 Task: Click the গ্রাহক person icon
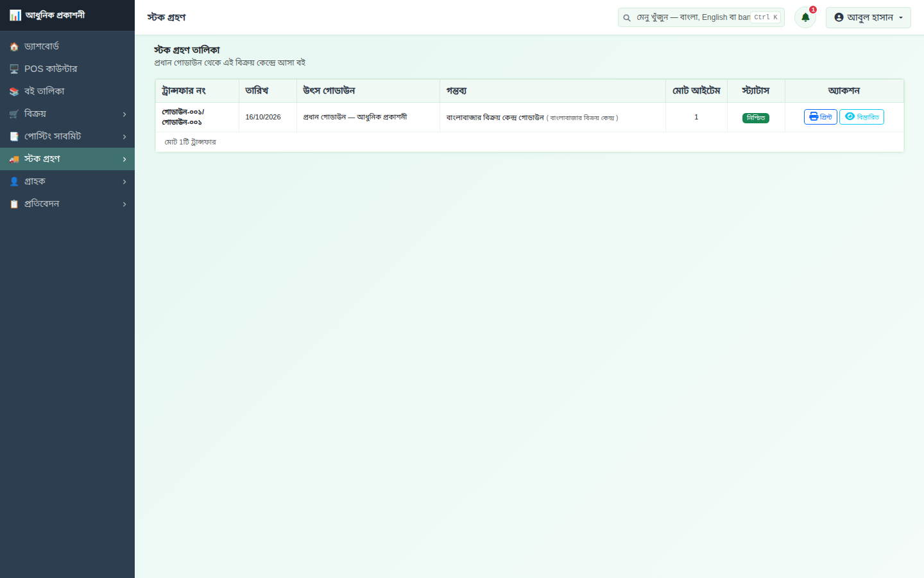[14, 181]
